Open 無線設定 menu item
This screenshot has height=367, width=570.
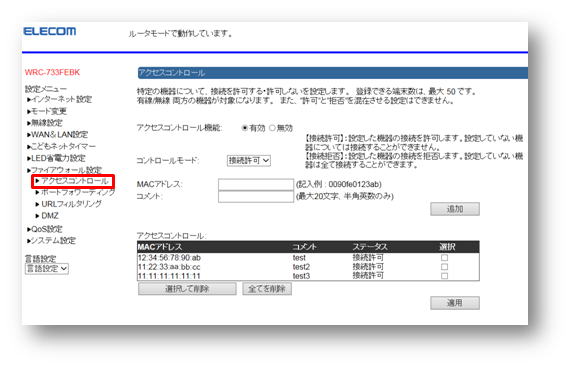pyautogui.click(x=45, y=123)
